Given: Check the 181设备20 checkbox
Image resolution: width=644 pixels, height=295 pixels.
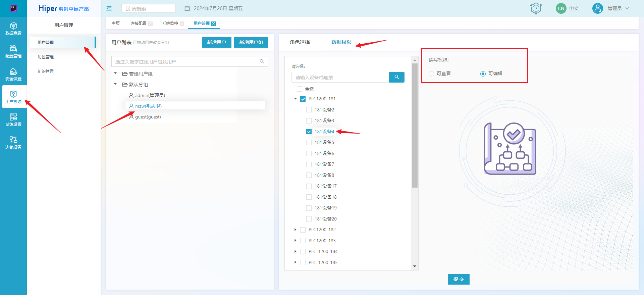Looking at the screenshot, I should click(x=309, y=219).
